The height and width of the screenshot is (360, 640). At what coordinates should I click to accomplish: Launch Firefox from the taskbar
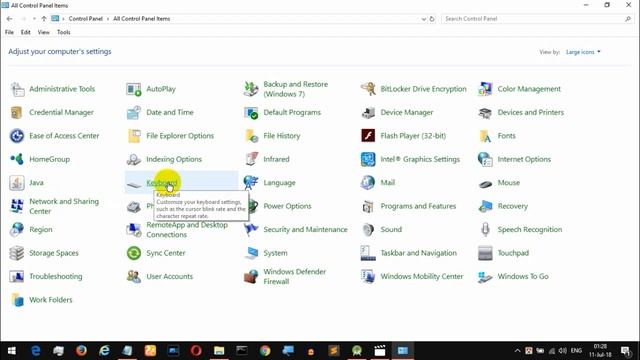click(81, 351)
